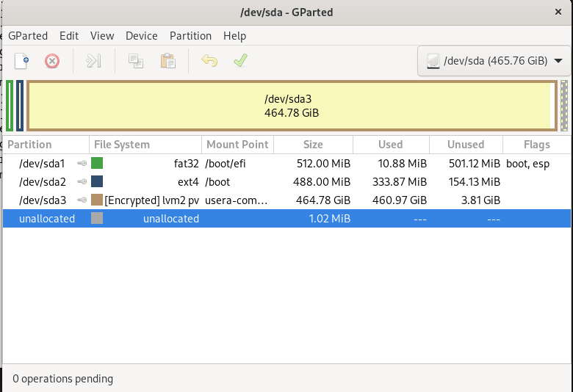Open the Device menu
The height and width of the screenshot is (392, 573).
tap(141, 36)
